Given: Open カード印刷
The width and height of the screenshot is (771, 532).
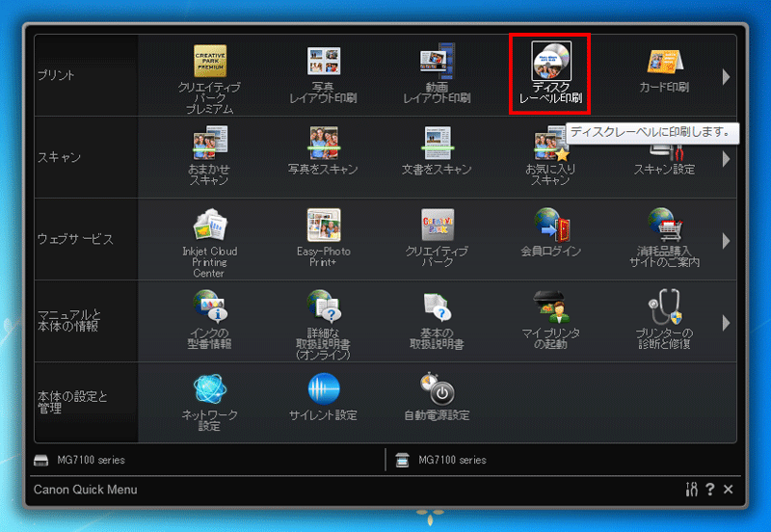Looking at the screenshot, I should pyautogui.click(x=664, y=70).
